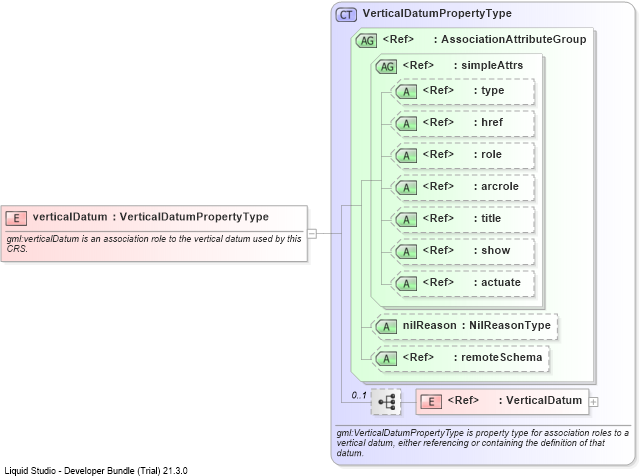Click the A icon for show attribute
This screenshot has height=476, width=640.
[406, 252]
